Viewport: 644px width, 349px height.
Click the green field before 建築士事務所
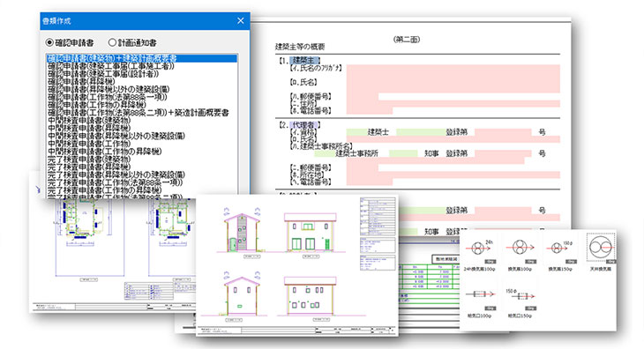click(x=325, y=153)
